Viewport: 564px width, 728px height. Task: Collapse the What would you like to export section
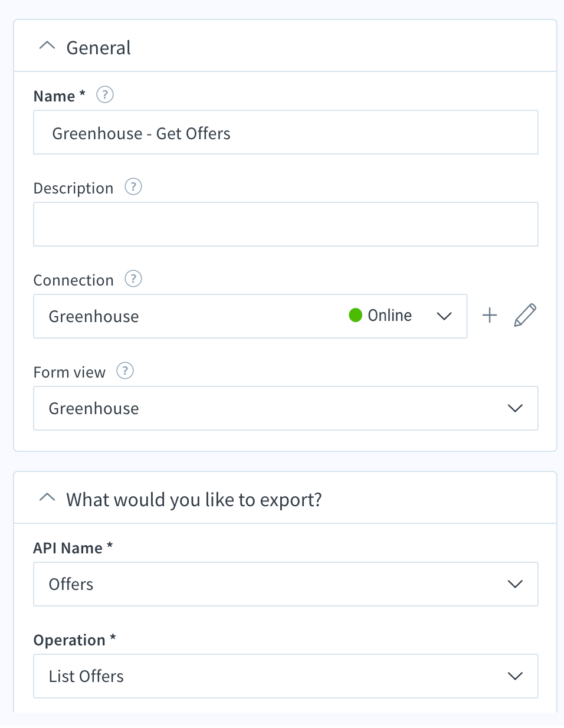coord(47,498)
